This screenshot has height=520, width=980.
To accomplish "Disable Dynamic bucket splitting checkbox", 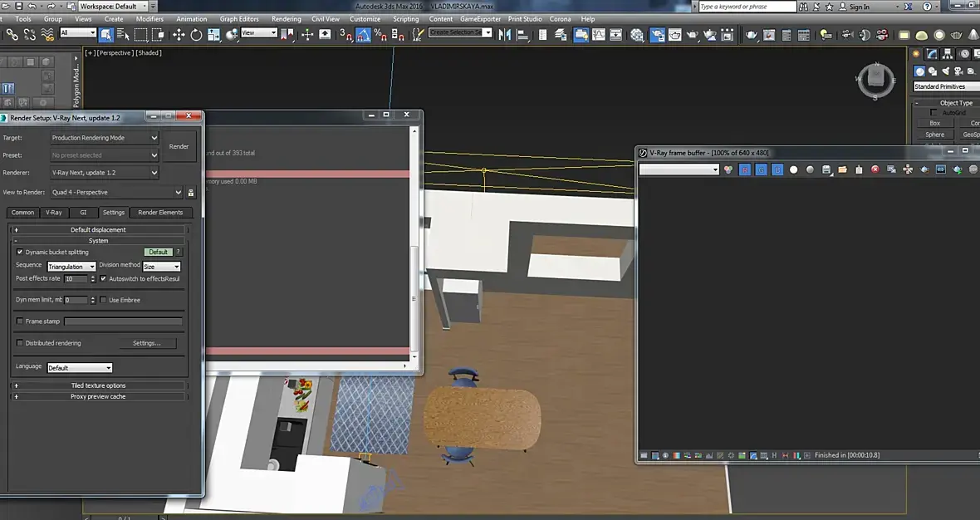I will coord(20,252).
